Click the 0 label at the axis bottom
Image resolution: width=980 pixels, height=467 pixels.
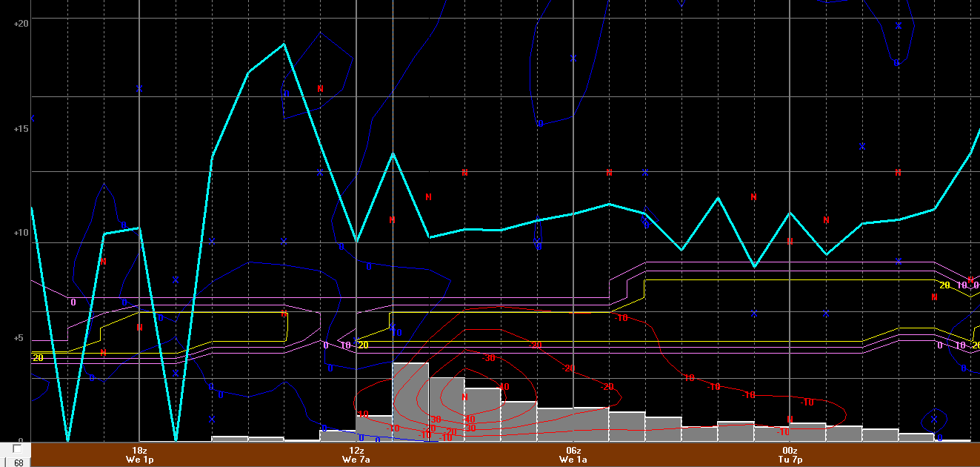[x=20, y=440]
